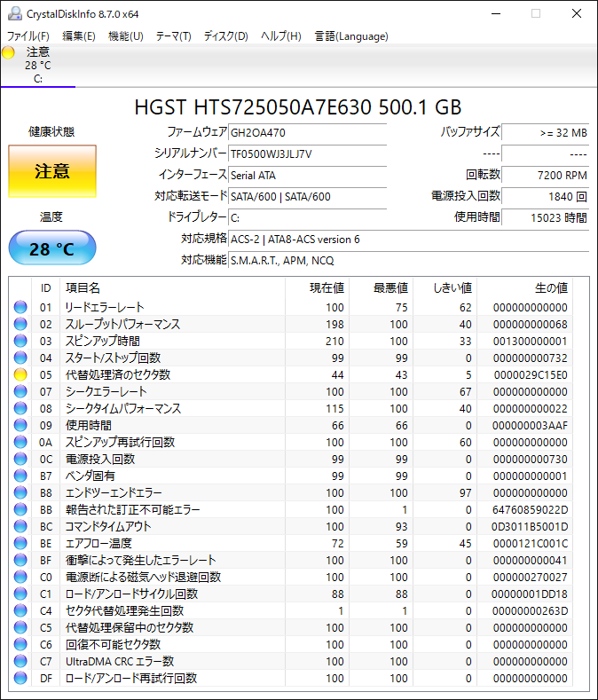The image size is (598, 700).
Task: Click the yellow caution status icon for drive C:
Action: click(9, 52)
